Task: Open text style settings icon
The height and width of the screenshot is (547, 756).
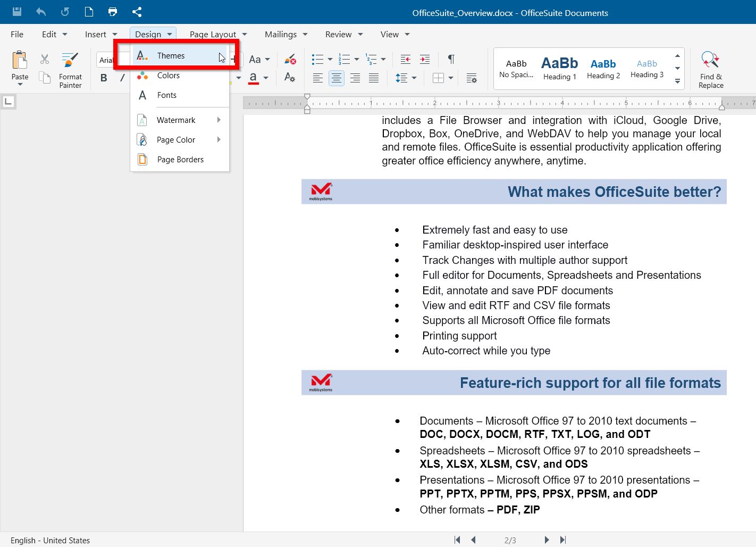Action: (x=290, y=78)
